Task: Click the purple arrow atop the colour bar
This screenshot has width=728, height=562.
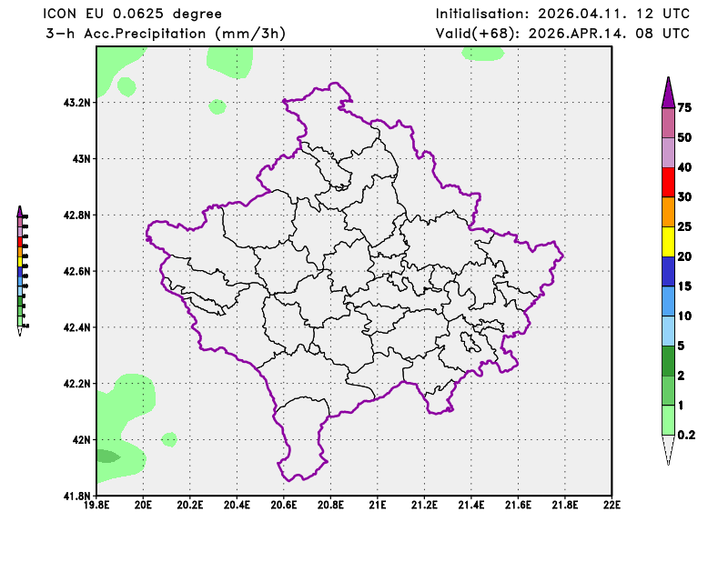Action: tap(668, 93)
